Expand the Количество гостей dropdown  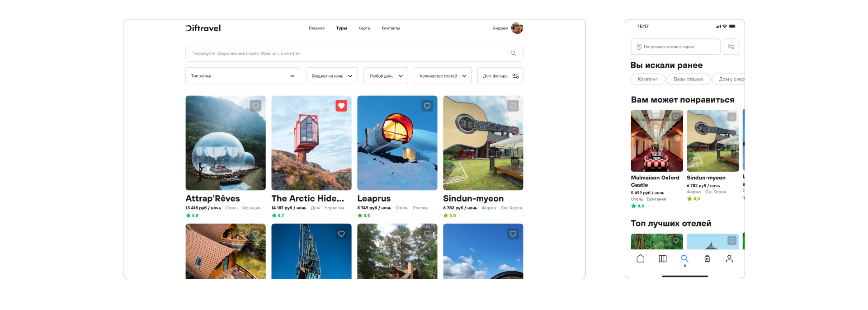click(x=442, y=76)
